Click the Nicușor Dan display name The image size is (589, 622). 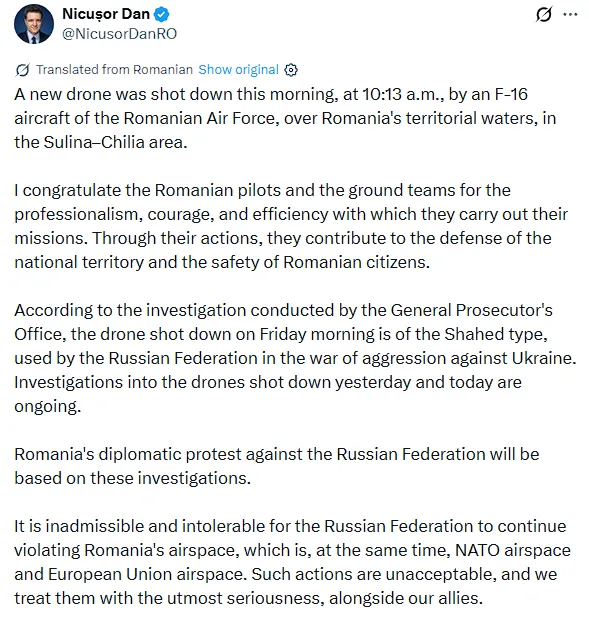point(106,14)
